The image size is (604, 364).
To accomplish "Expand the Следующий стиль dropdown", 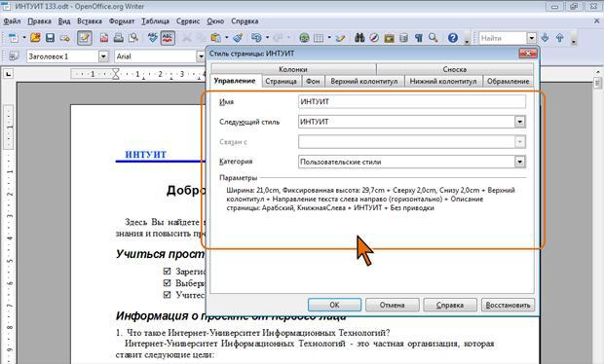I will click(x=519, y=122).
